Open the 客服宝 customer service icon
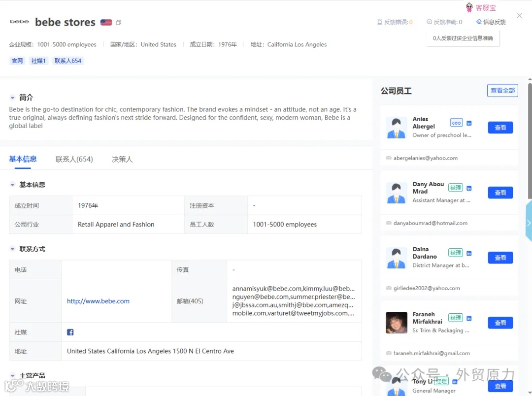The height and width of the screenshot is (396, 532). click(469, 7)
